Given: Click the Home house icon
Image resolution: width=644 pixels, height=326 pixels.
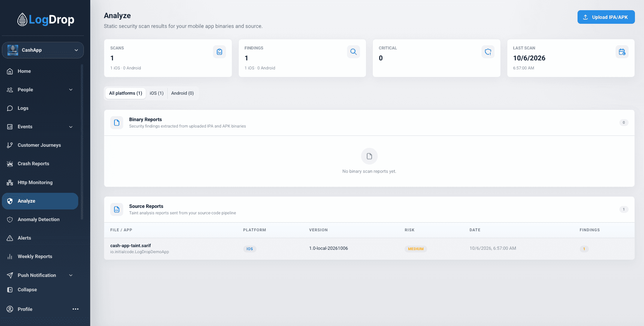Looking at the screenshot, I should (10, 71).
